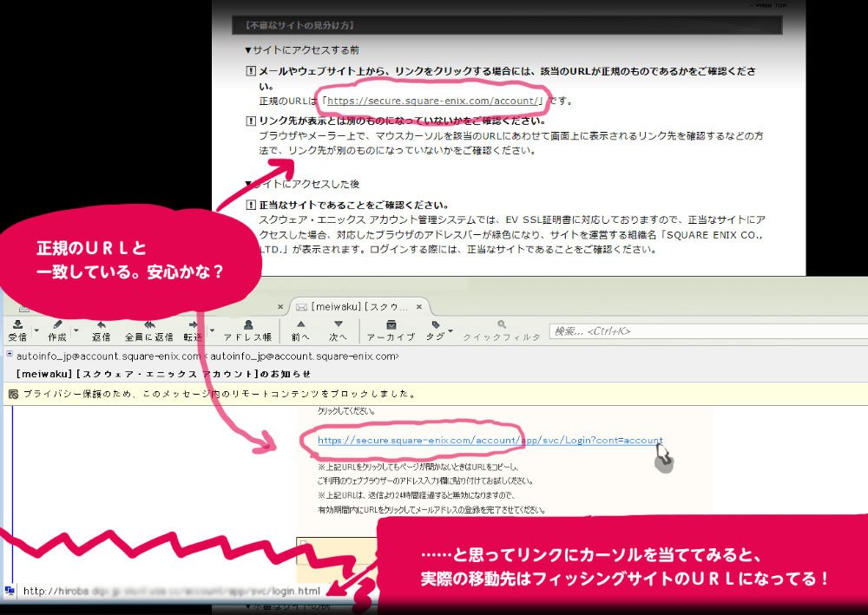The height and width of the screenshot is (615, 868).
Task: Click the クリックしてください text in the email
Action: [346, 411]
